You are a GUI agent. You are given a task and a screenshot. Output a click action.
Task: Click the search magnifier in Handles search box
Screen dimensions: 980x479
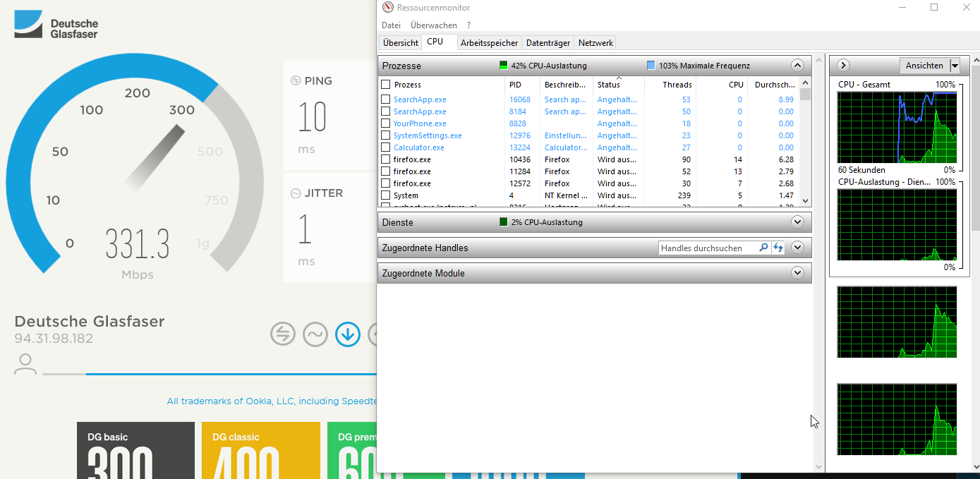click(x=763, y=248)
